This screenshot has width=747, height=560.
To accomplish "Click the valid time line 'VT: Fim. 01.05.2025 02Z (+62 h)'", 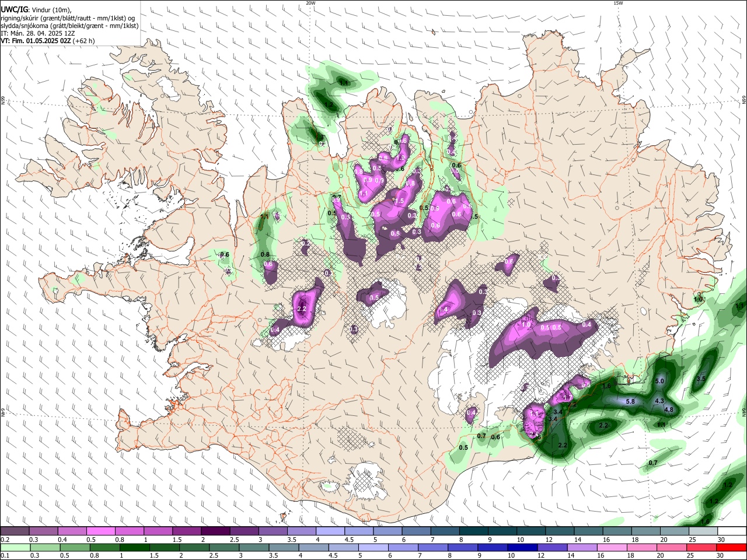I will click(47, 41).
